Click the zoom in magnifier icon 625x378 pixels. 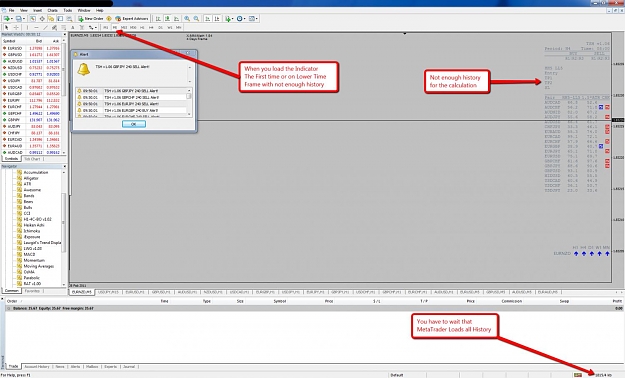coord(187,18)
